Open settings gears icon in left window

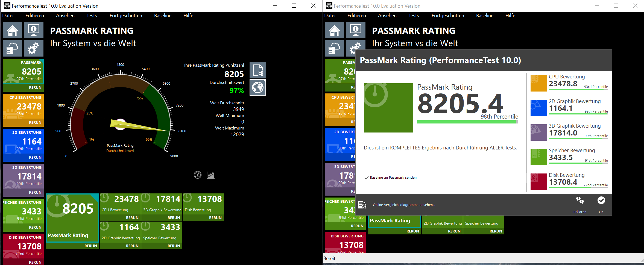pyautogui.click(x=34, y=49)
